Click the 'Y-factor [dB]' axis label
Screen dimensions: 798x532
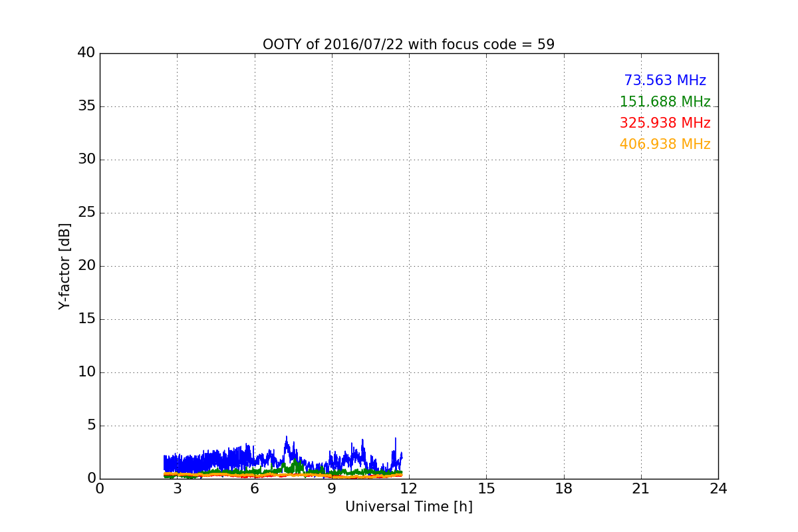point(65,266)
